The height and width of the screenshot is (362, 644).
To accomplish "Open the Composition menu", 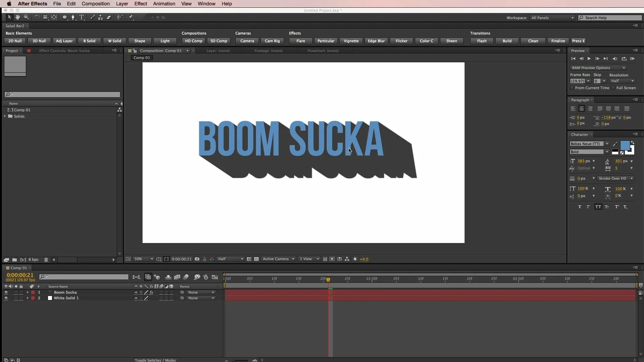I will (x=96, y=4).
